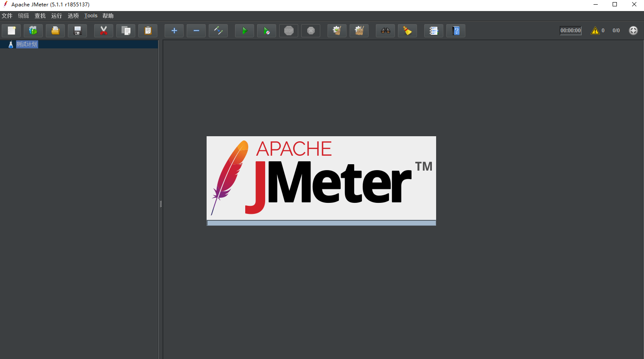Image resolution: width=644 pixels, height=359 pixels.
Task: Maximize the JMeter window
Action: (615, 5)
